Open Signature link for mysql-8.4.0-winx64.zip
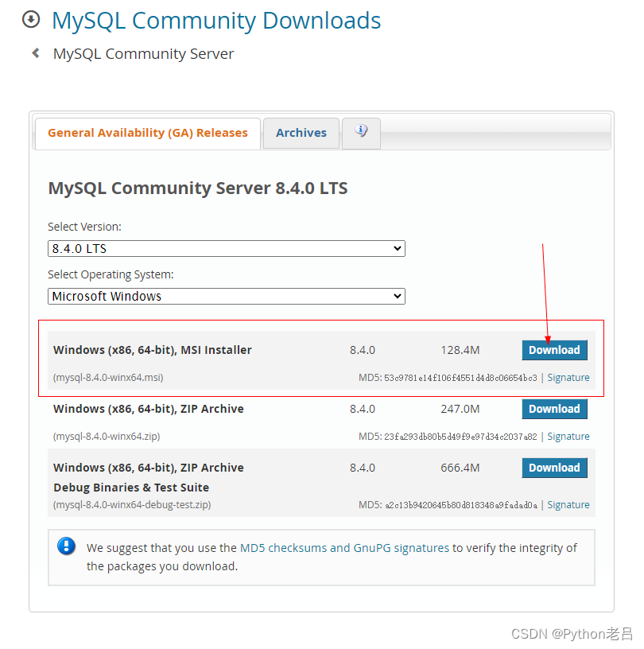644x649 pixels. click(568, 437)
